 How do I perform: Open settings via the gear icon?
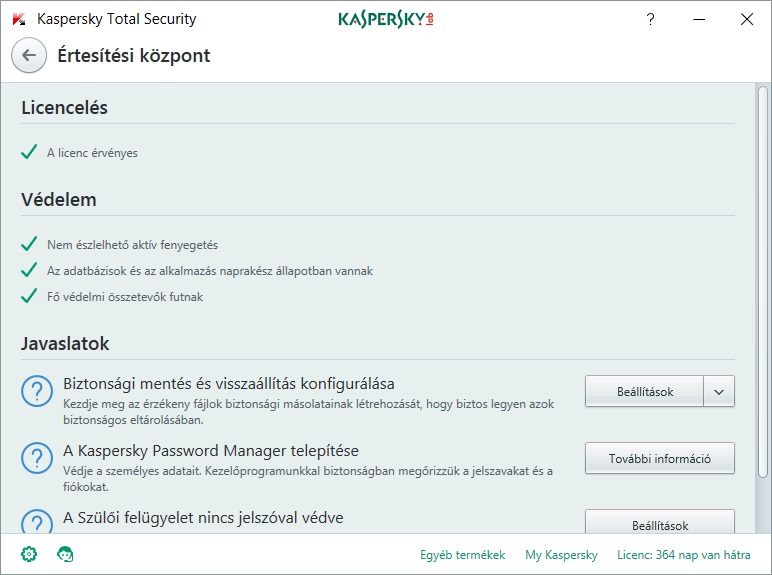[29, 554]
